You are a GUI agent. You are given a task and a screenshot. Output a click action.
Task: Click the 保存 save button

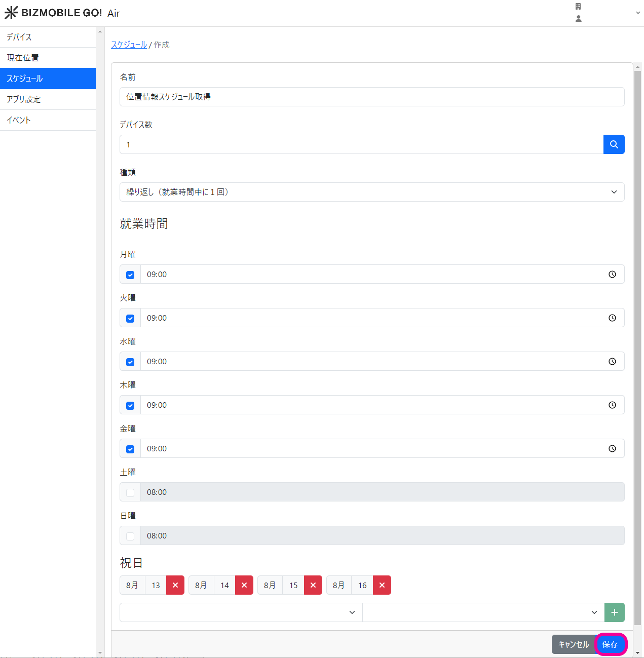610,644
